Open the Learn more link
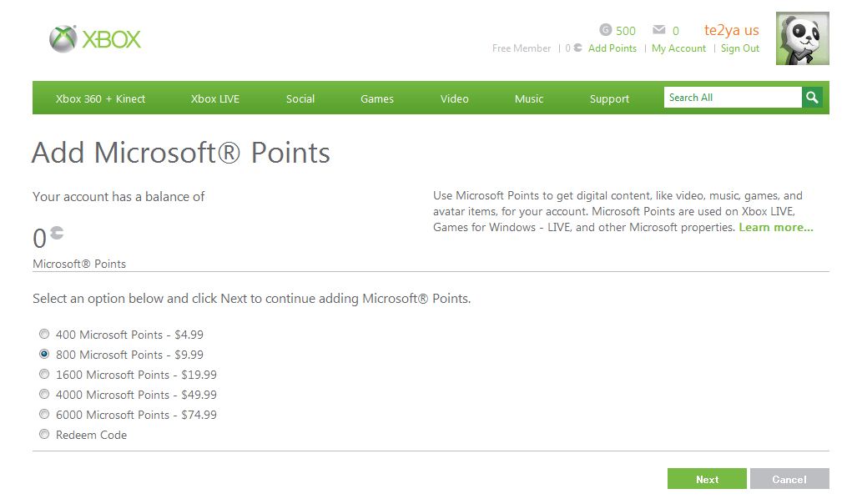The width and height of the screenshot is (862, 504). [x=776, y=228]
